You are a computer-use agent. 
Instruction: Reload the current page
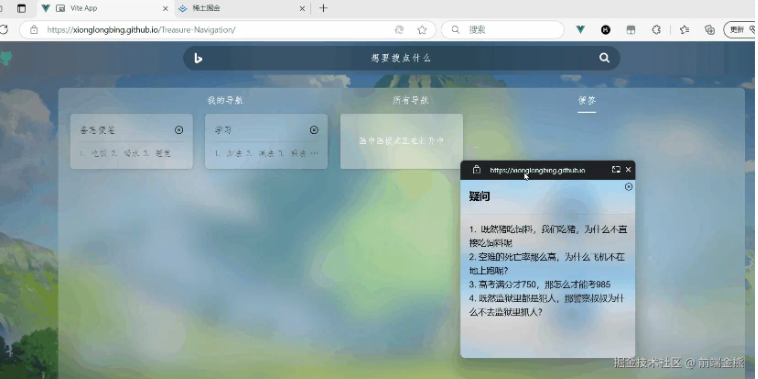click(4, 30)
